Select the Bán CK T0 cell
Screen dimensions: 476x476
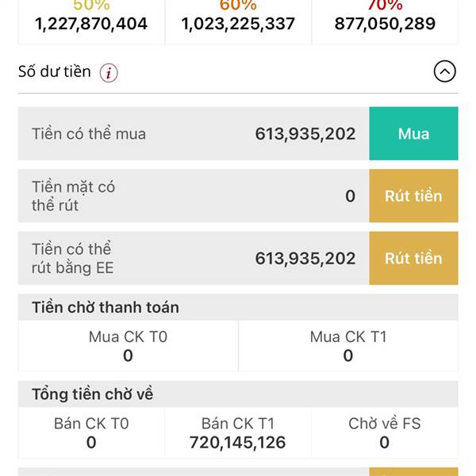(x=91, y=432)
